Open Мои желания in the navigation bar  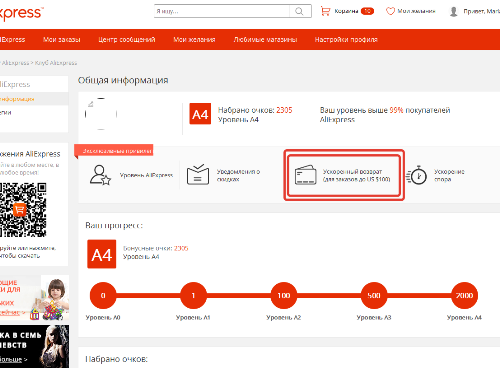pos(194,40)
